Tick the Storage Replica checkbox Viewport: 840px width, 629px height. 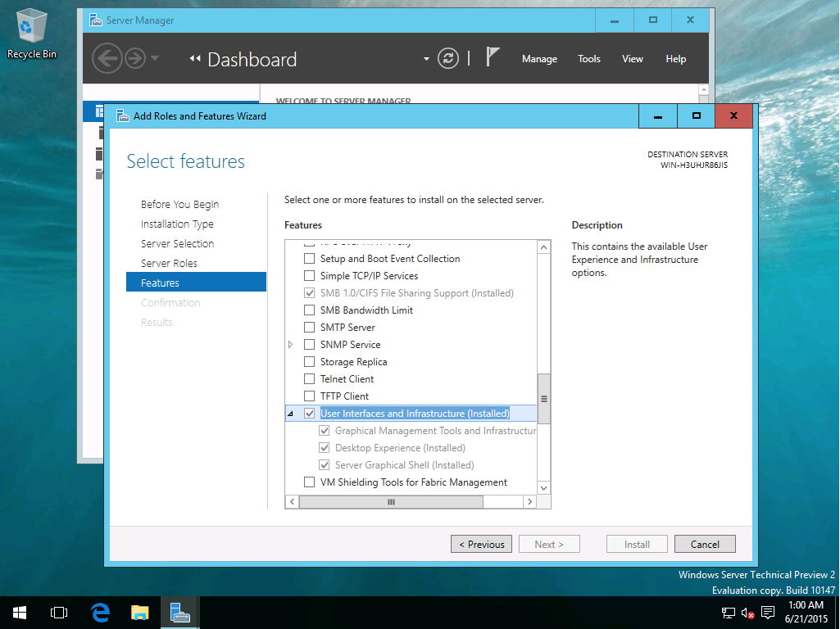(x=309, y=362)
